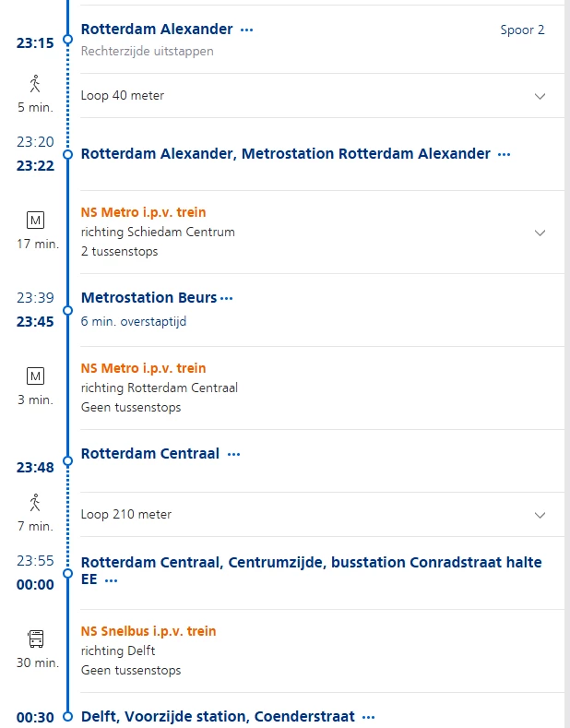Click the NS Snelbus i.p.v. trein label
Screen dimensions: 570x728
(x=148, y=631)
